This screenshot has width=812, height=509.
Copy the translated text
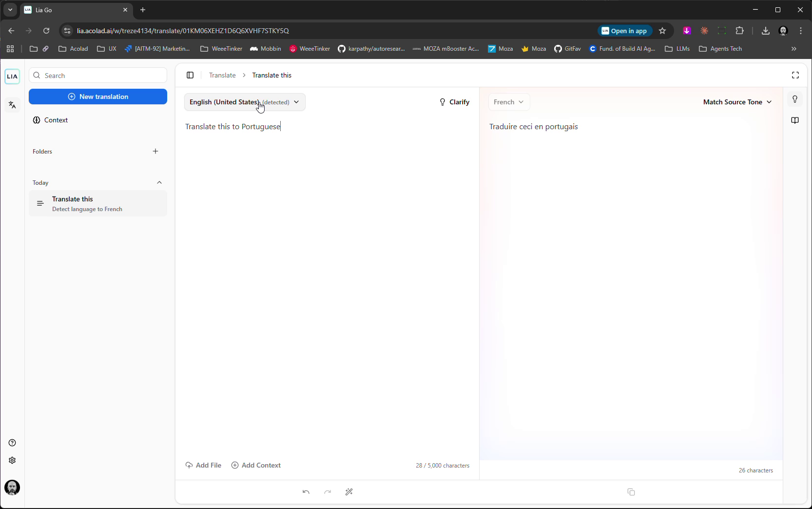pos(631,492)
